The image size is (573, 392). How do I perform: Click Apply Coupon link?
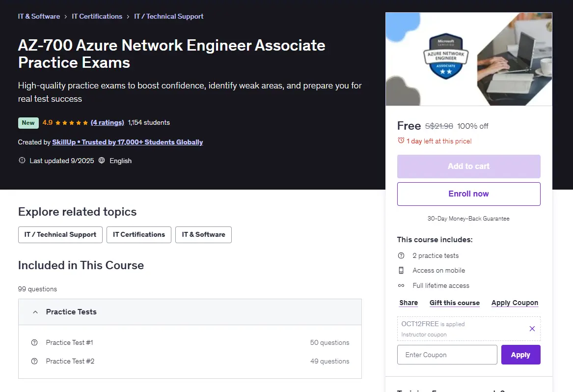515,303
